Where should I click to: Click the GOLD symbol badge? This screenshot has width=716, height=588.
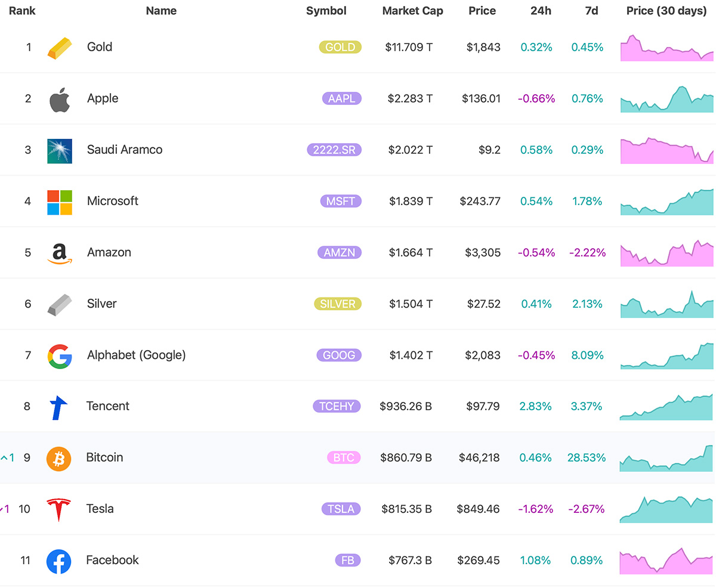tap(340, 48)
